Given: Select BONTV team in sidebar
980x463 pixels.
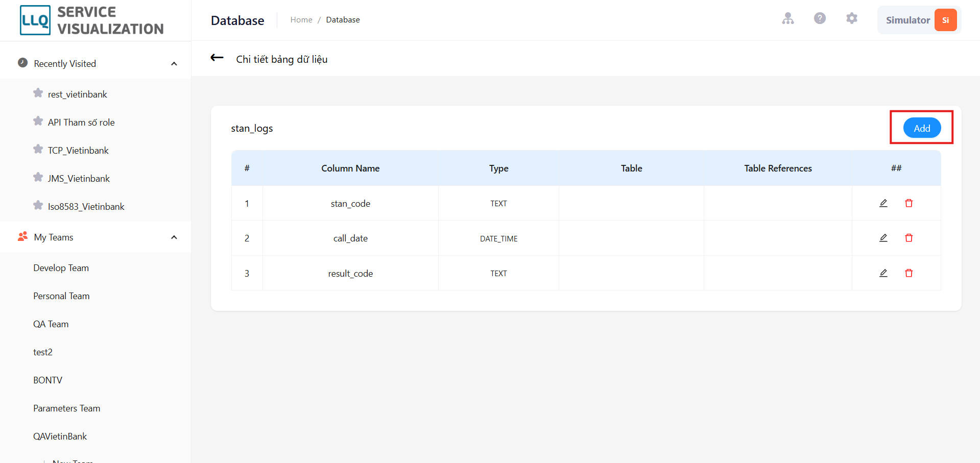Looking at the screenshot, I should click(x=47, y=380).
